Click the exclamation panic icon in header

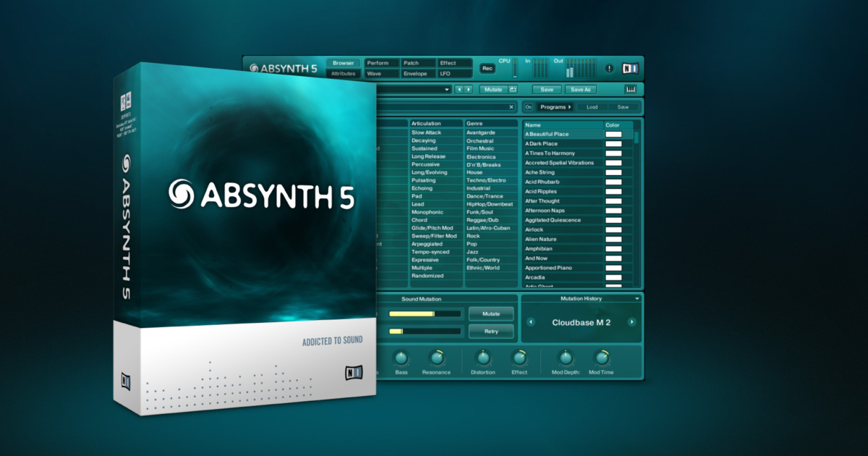pos(609,69)
